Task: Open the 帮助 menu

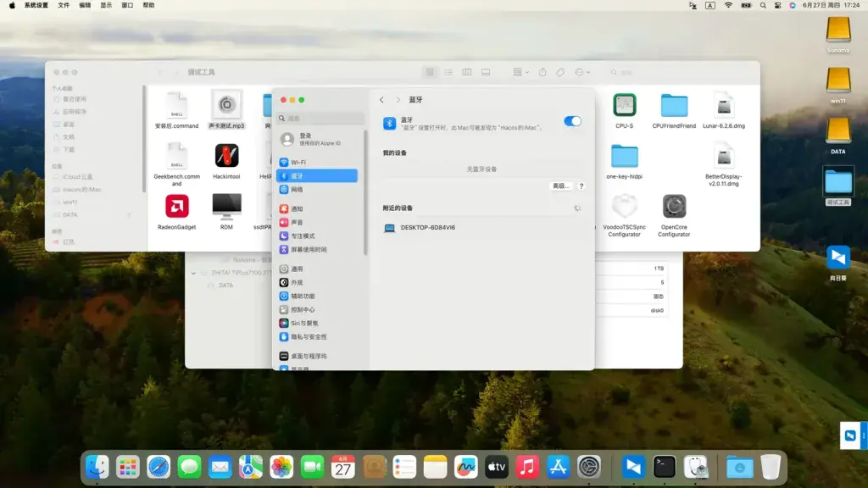Action: (x=148, y=5)
